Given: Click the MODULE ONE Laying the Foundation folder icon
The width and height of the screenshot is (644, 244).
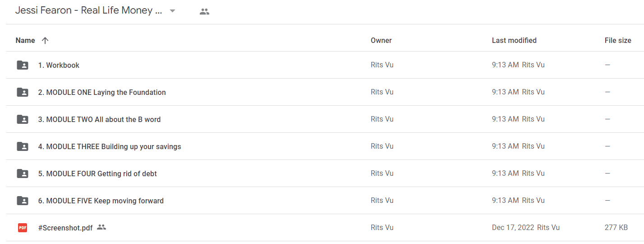Looking at the screenshot, I should click(x=23, y=92).
